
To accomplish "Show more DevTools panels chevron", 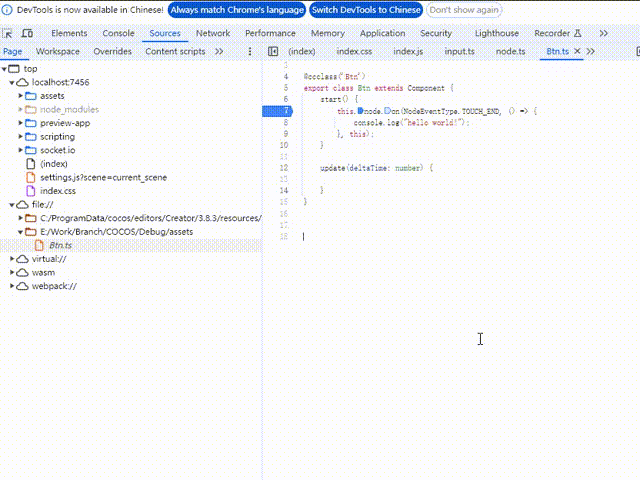I will click(604, 33).
